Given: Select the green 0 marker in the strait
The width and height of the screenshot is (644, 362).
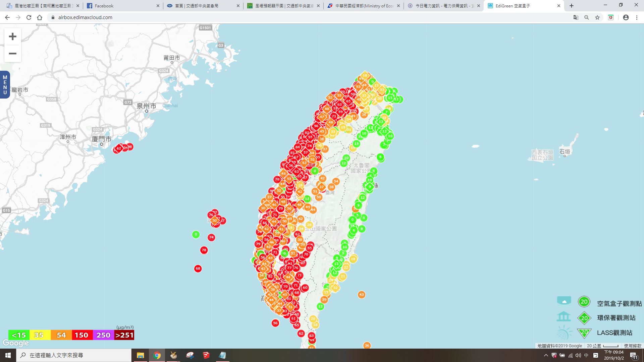Looking at the screenshot, I should [196, 234].
